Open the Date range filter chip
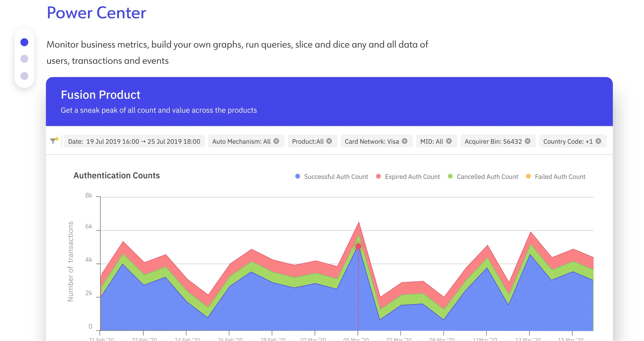644x341 pixels. coord(134,141)
